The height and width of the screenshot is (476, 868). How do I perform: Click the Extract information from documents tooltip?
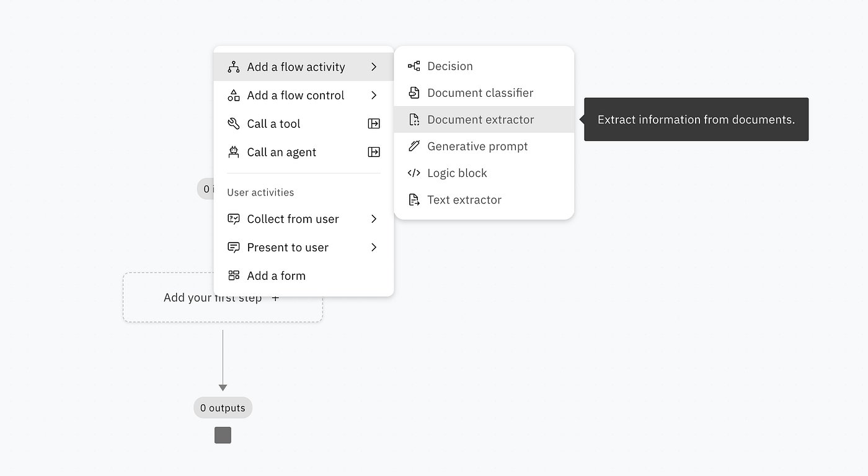[696, 119]
